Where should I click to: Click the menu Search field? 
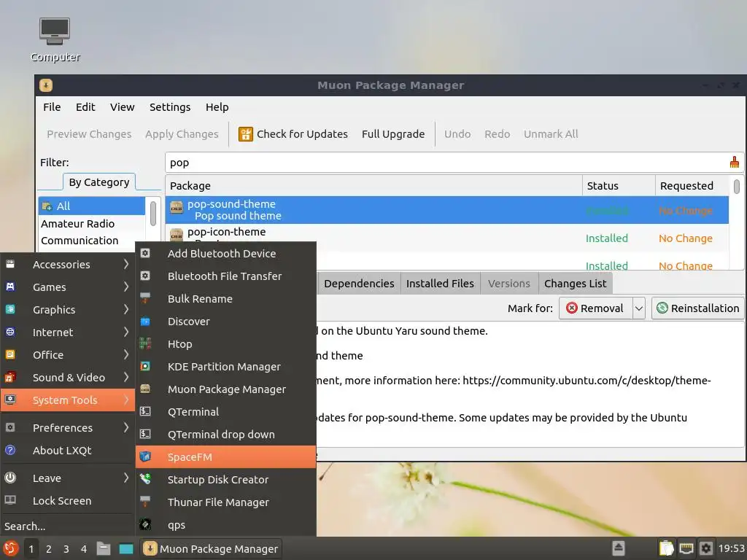[x=68, y=526]
